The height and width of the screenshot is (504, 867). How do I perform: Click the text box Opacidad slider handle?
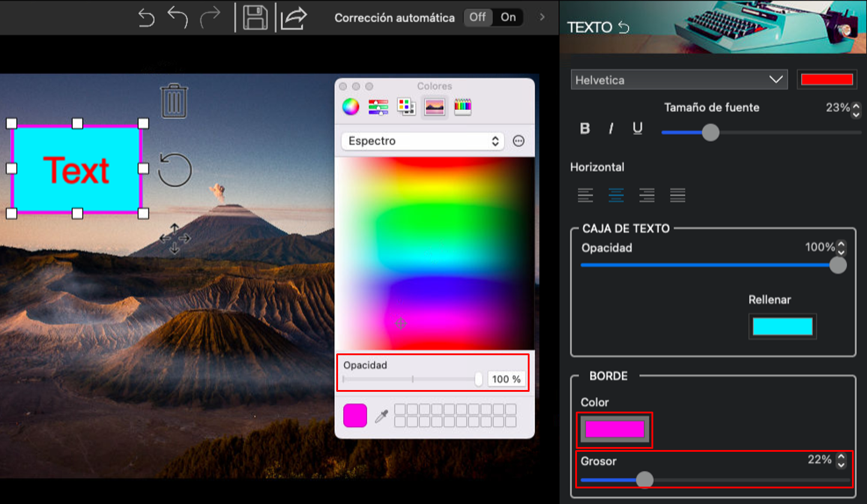click(838, 265)
